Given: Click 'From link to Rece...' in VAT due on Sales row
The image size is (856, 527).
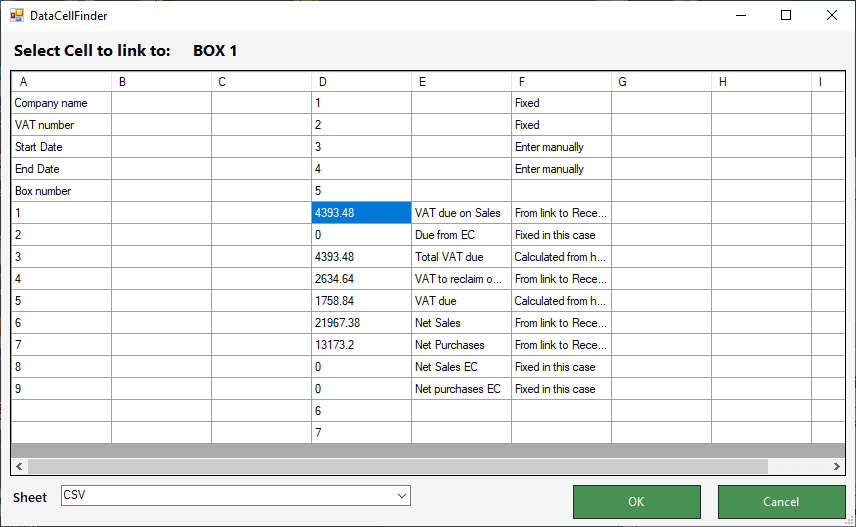Looking at the screenshot, I should pos(561,212).
